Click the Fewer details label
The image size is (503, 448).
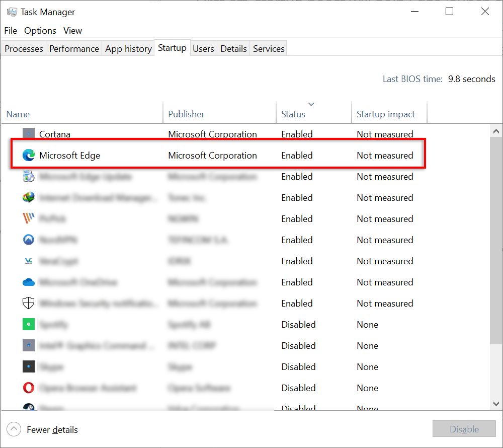click(52, 430)
